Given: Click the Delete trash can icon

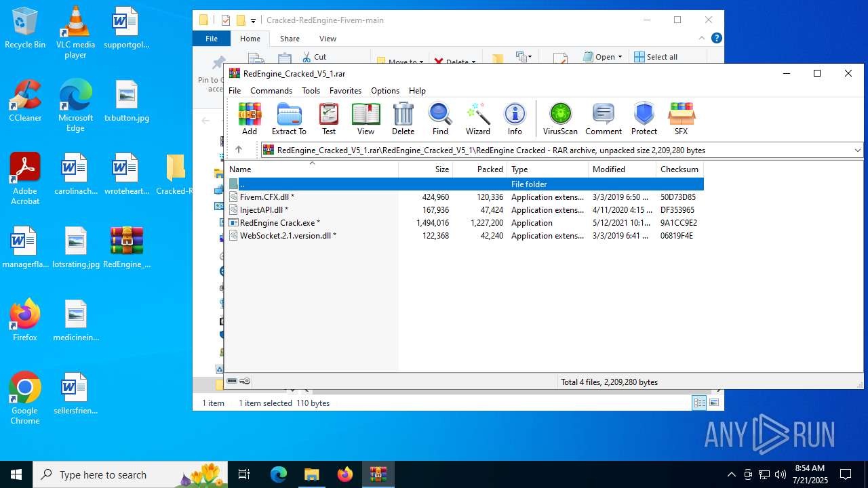Looking at the screenshot, I should tap(403, 119).
